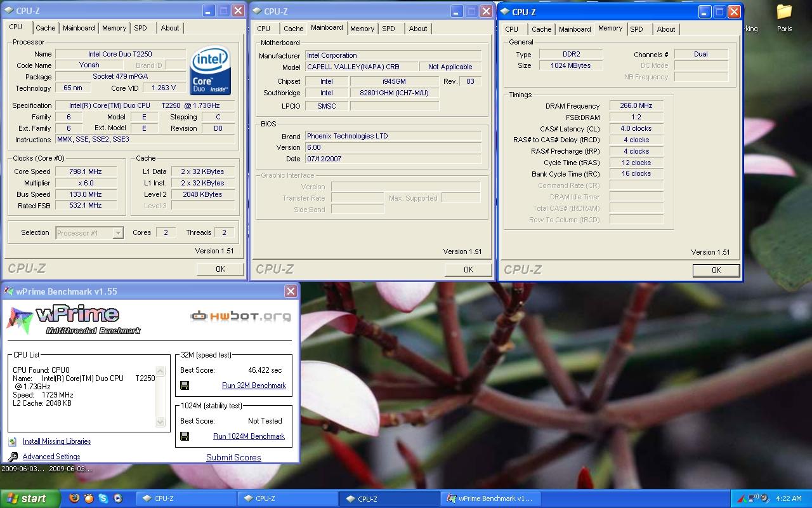Click the memory Size value 1024 MBytes
This screenshot has height=508, width=812.
click(571, 65)
